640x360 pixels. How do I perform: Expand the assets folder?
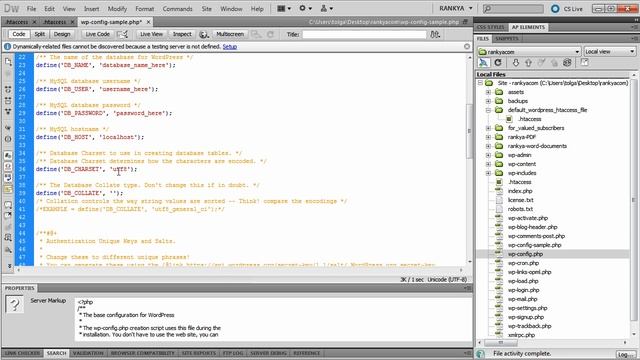[x=488, y=92]
